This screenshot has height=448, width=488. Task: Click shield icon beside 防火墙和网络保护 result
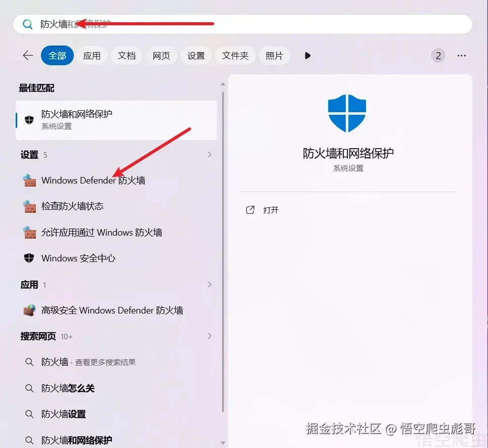point(29,120)
